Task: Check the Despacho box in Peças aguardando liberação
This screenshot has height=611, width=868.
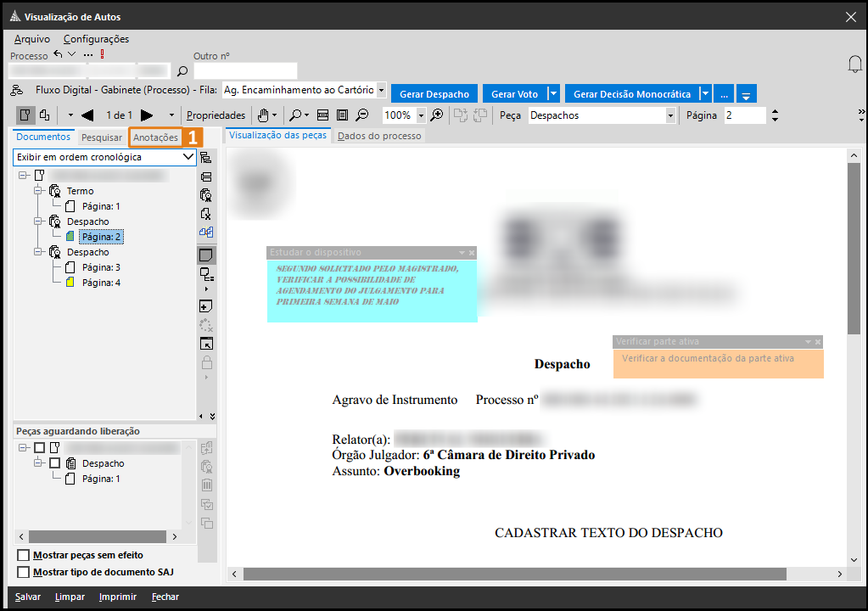Action: tap(55, 463)
